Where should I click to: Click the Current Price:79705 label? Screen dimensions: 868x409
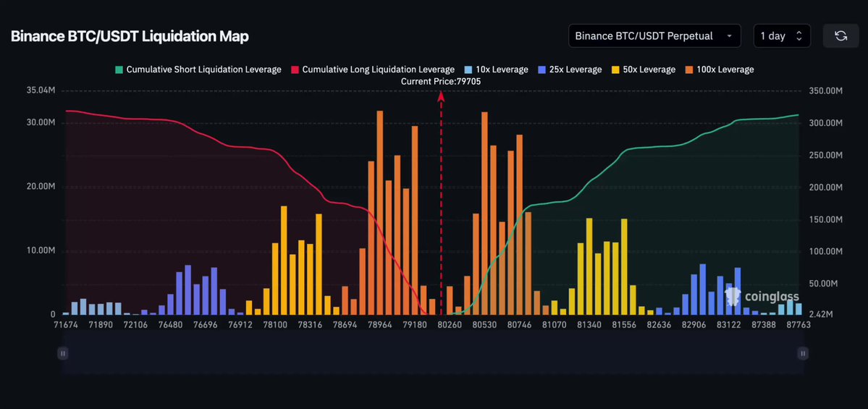point(441,81)
